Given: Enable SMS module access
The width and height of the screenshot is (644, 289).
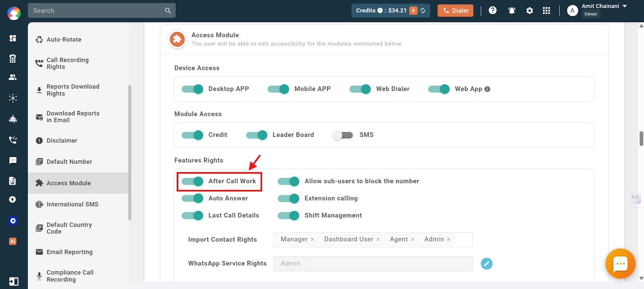Looking at the screenshot, I should [343, 135].
